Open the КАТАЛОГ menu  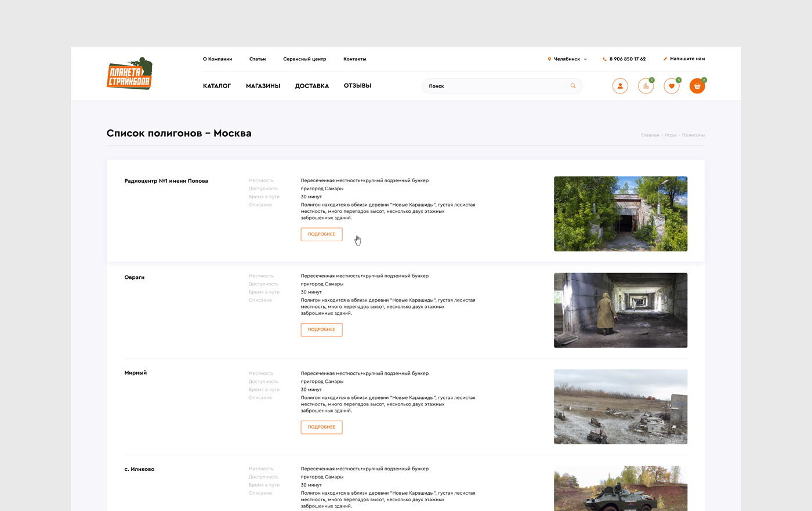coord(217,86)
